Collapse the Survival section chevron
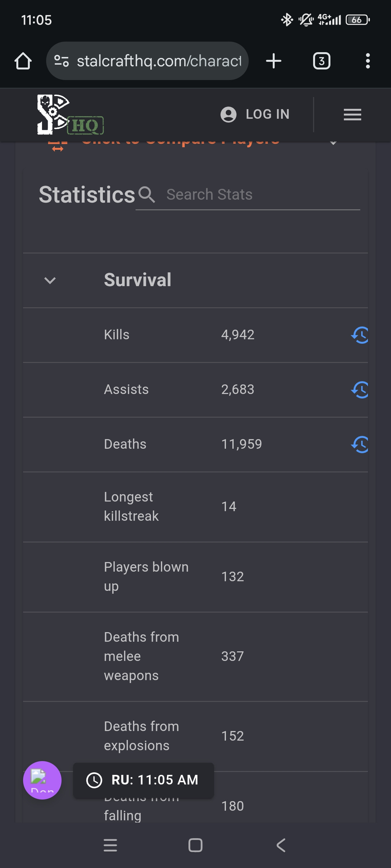Viewport: 391px width, 868px height. 50,280
